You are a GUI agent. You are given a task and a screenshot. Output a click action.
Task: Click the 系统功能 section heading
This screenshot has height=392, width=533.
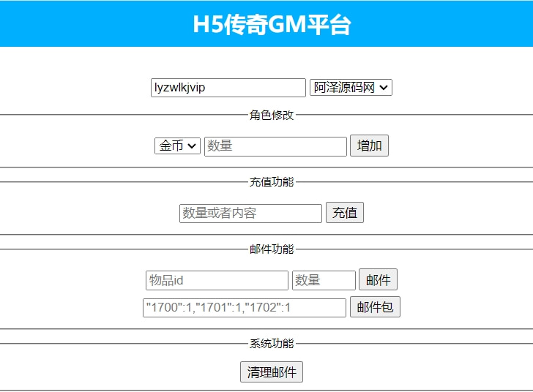(272, 344)
